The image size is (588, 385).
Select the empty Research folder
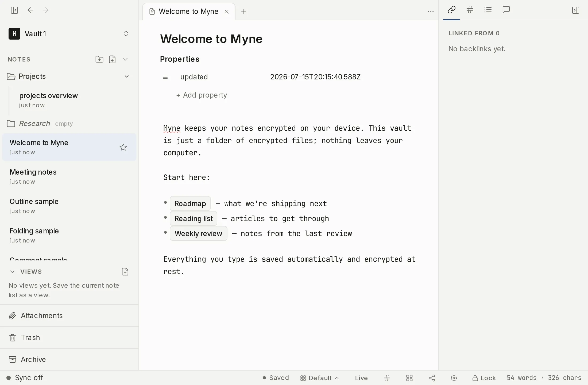tap(69, 124)
